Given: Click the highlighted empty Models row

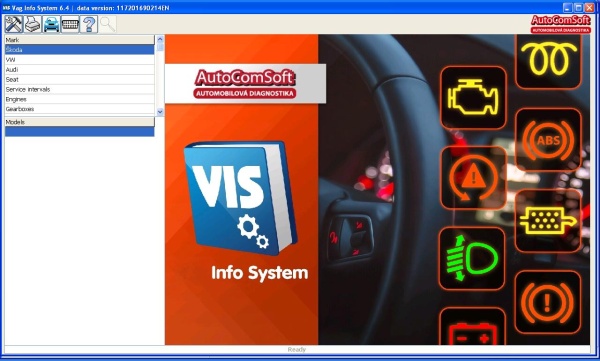Looking at the screenshot, I should coord(79,131).
